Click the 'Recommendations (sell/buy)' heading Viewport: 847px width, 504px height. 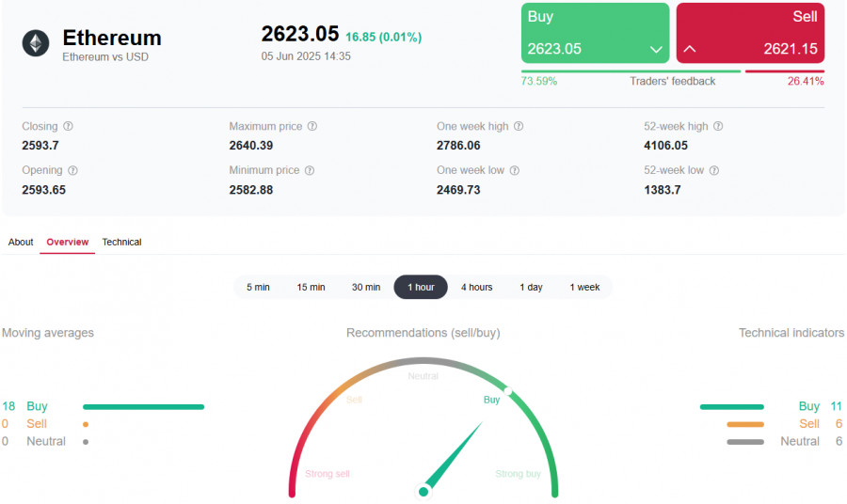point(423,333)
